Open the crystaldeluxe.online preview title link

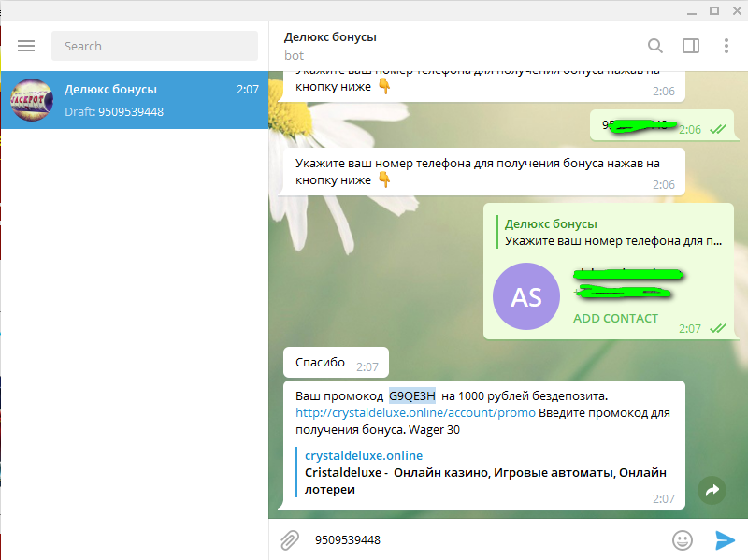pyautogui.click(x=364, y=455)
